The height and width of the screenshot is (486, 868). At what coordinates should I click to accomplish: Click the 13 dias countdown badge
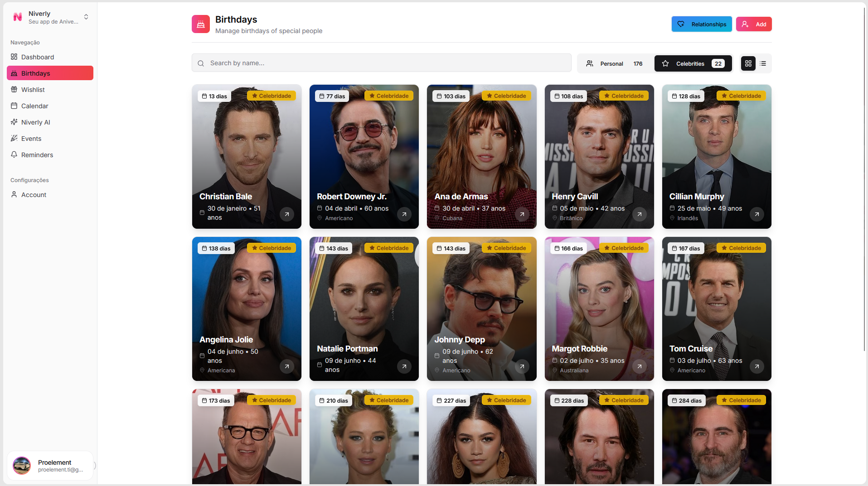[214, 96]
